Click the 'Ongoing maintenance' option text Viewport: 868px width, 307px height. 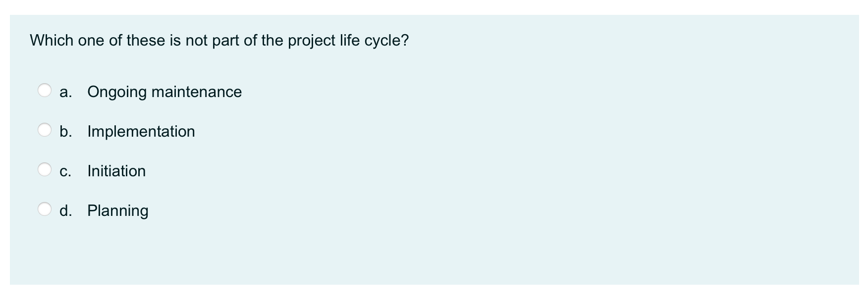pos(164,92)
